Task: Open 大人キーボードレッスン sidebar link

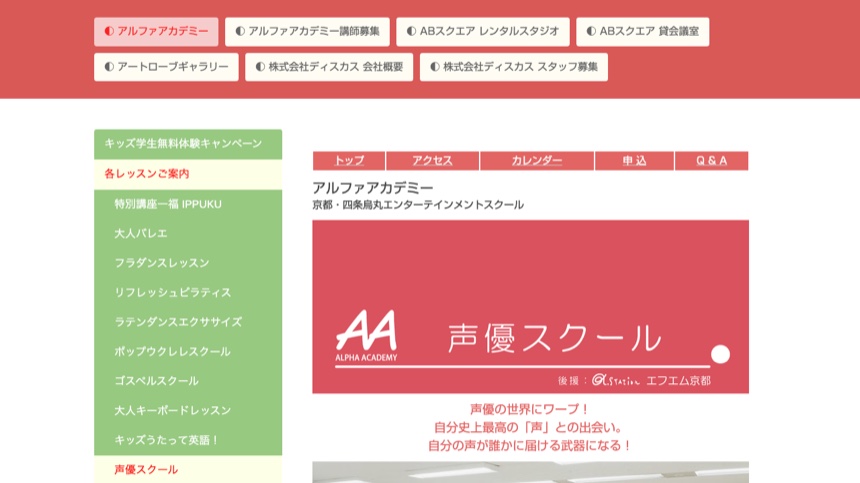Action: tap(188, 411)
